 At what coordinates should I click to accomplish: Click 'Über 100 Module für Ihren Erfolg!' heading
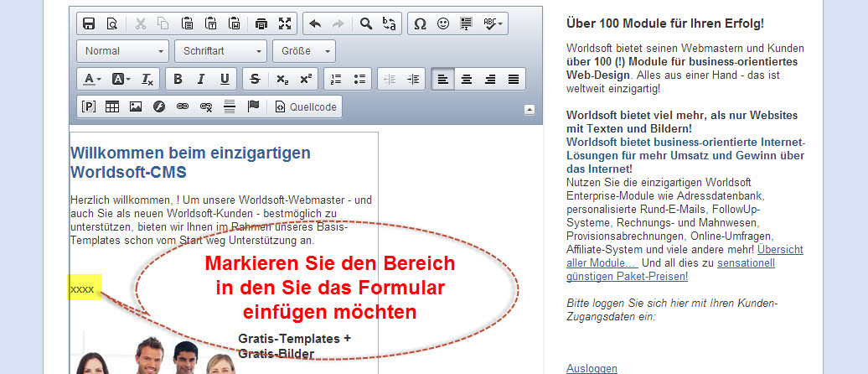click(665, 23)
